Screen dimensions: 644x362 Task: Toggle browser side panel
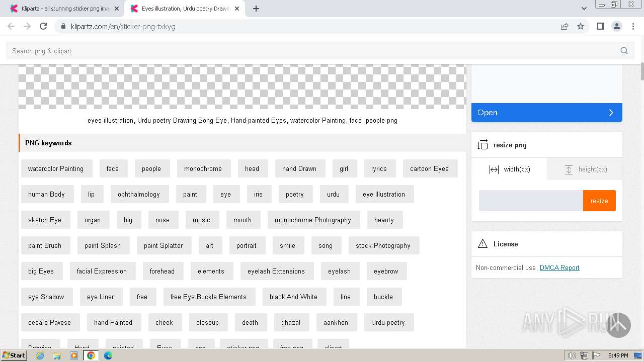point(600,26)
